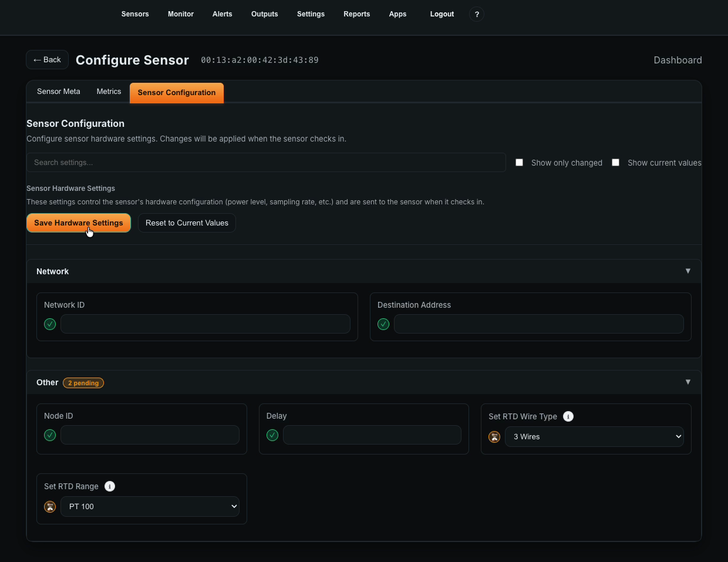Open the Apps menu

point(397,14)
